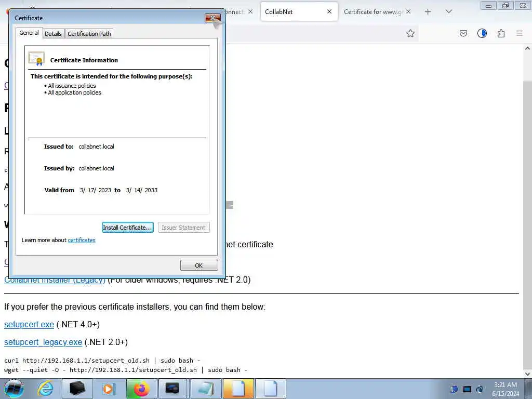Click the 'All issuance policies' text
The image size is (532, 399).
coord(72,86)
